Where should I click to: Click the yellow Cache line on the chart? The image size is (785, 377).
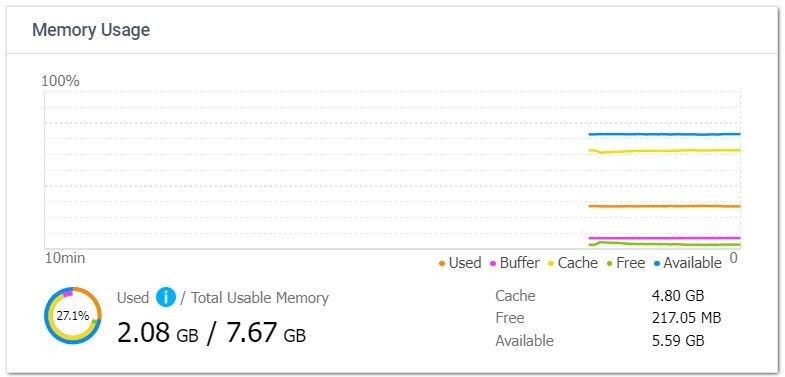[x=664, y=151]
